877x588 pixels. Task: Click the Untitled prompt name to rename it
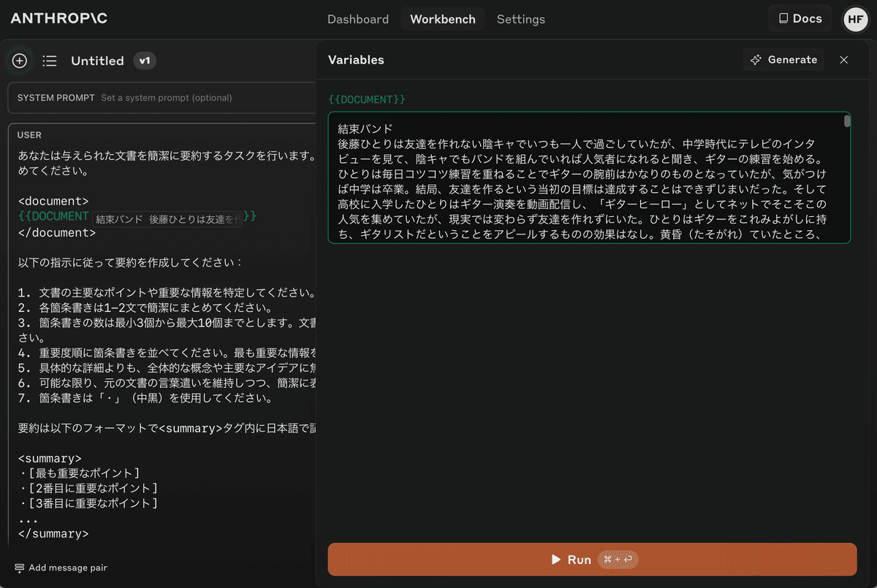pos(97,61)
